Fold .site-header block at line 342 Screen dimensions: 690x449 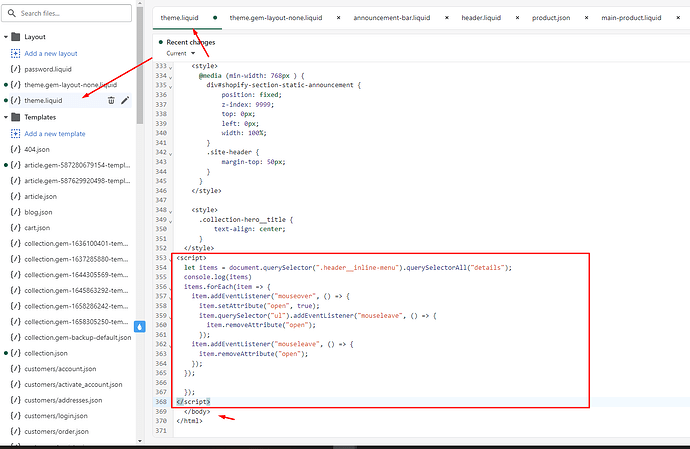click(x=170, y=153)
